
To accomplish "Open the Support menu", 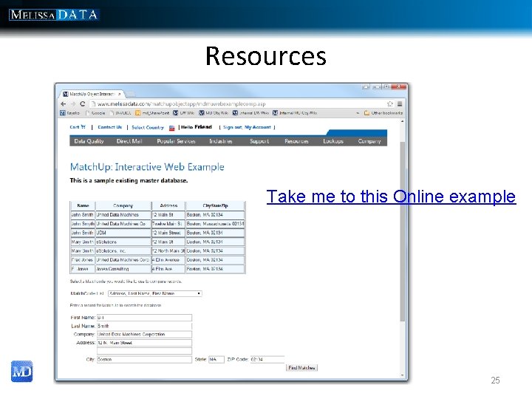I will pos(259,141).
